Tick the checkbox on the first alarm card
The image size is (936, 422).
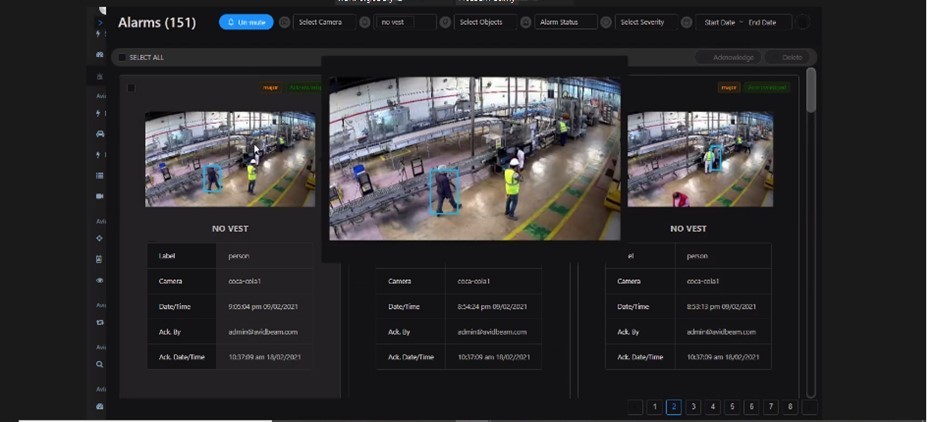tap(131, 88)
